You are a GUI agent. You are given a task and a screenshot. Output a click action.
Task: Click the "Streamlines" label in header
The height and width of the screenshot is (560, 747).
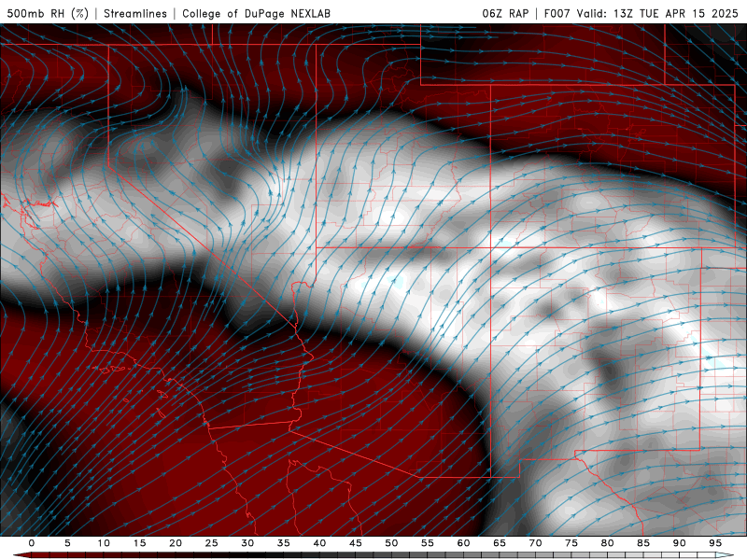pyautogui.click(x=135, y=13)
